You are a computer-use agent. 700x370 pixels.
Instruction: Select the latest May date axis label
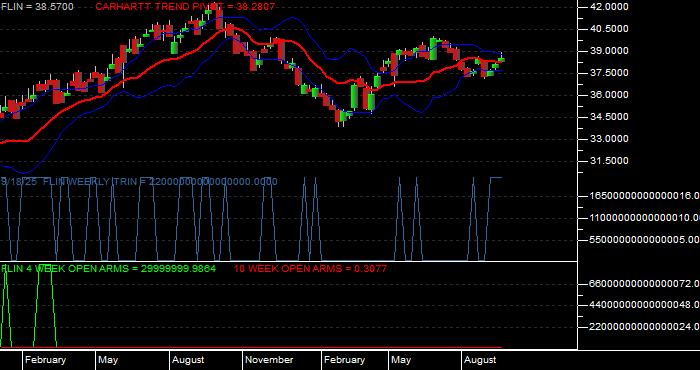(x=401, y=360)
